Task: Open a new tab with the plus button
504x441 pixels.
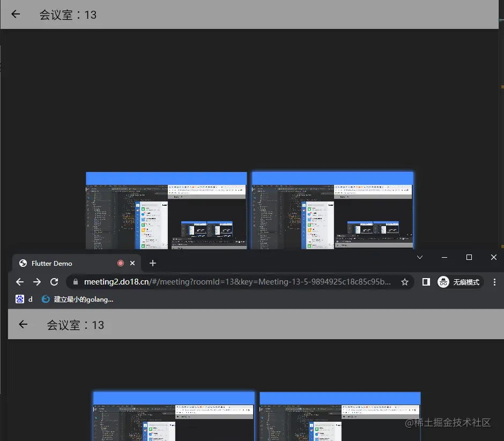Action: 152,263
